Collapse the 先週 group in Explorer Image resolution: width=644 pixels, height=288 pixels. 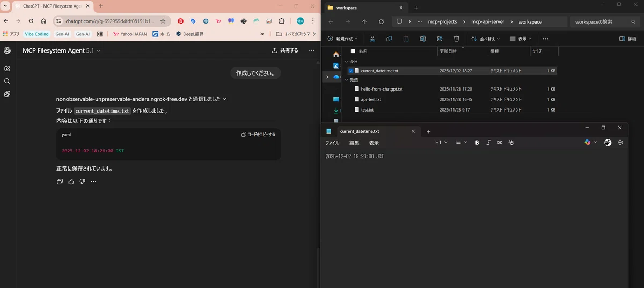347,80
